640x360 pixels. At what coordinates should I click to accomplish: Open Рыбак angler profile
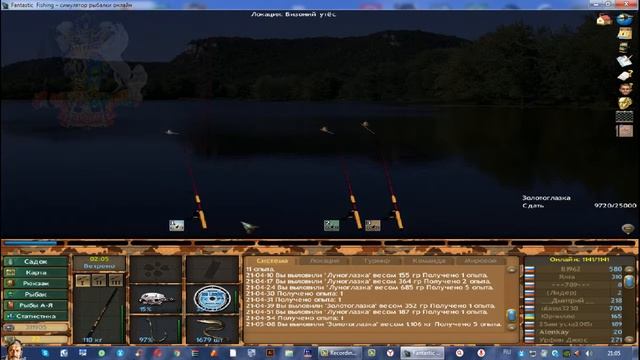click(36, 294)
